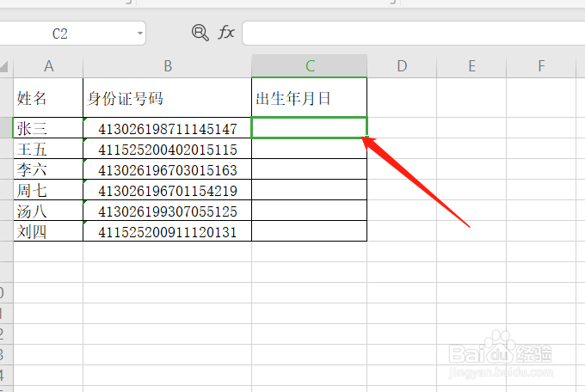Select the empty birth date cell for 王五
The width and height of the screenshot is (585, 392).
coord(310,149)
